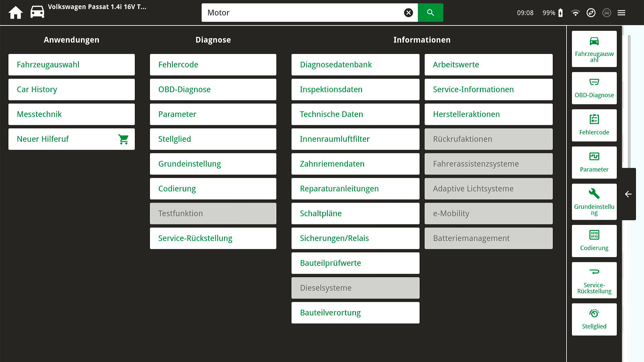Click the Wi-Fi status icon
Image resolution: width=644 pixels, height=362 pixels.
(x=575, y=13)
